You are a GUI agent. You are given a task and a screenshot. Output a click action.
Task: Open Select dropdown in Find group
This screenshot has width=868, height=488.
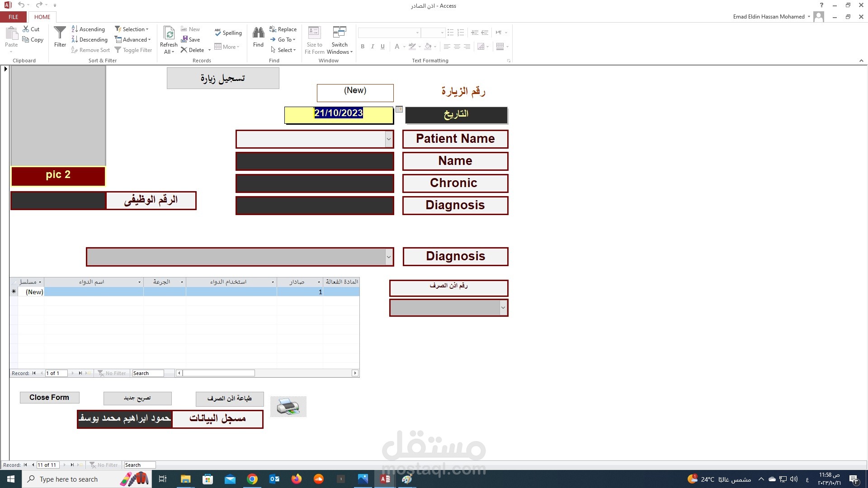(x=283, y=50)
